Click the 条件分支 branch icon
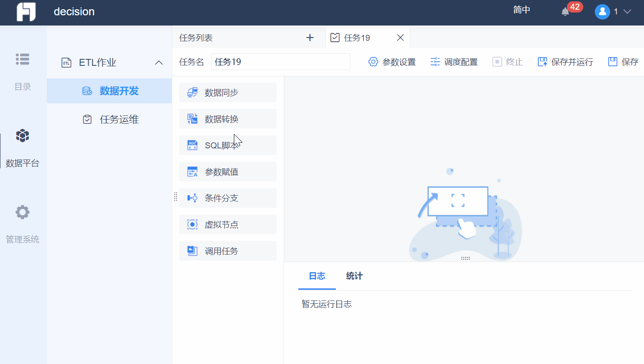Screen dimensions: 644x364 point(192,198)
